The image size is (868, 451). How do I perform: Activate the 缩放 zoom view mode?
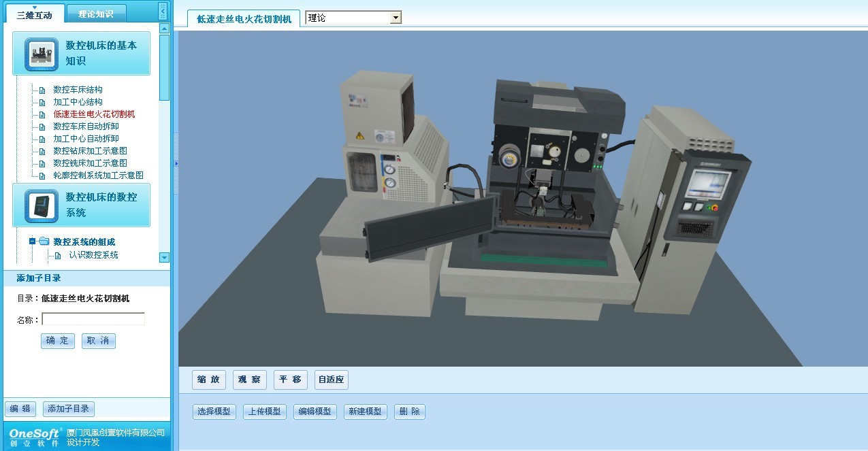tap(208, 380)
